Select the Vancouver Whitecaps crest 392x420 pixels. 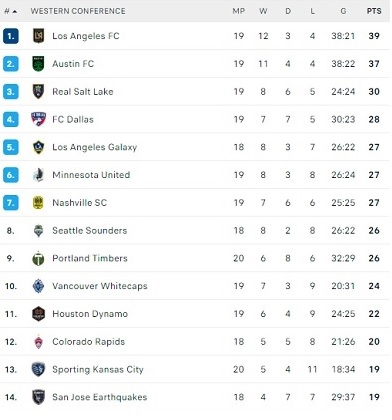(38, 286)
